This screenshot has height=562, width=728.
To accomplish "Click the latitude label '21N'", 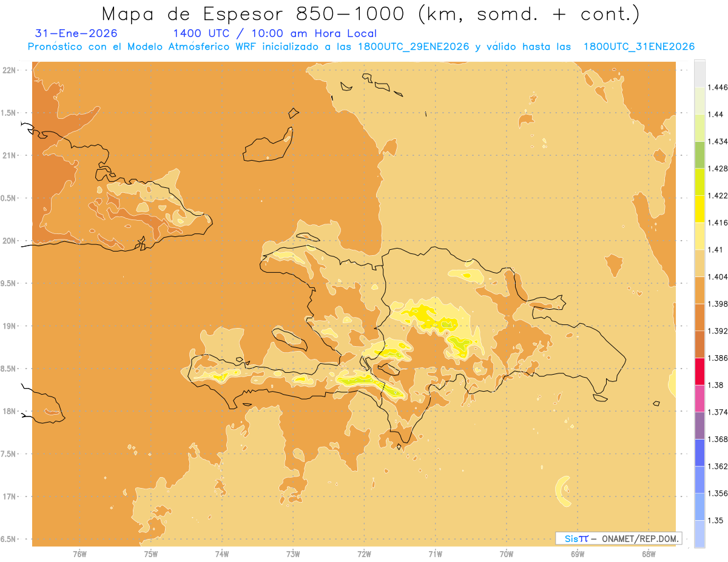I will pyautogui.click(x=9, y=155).
